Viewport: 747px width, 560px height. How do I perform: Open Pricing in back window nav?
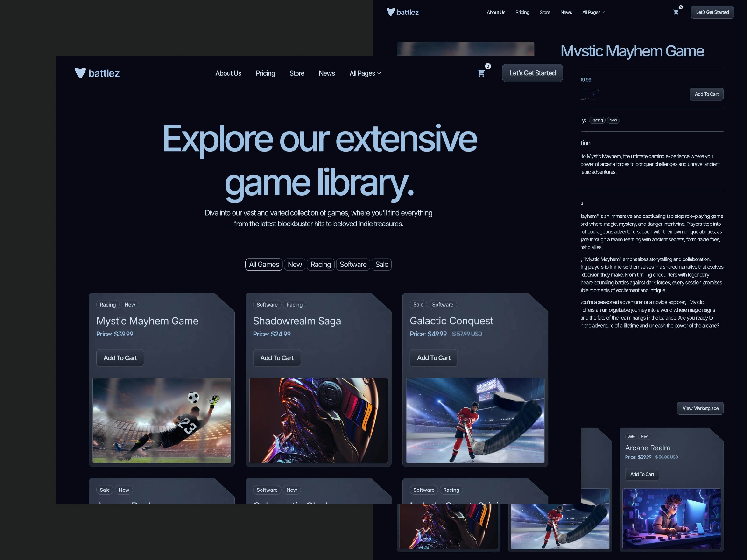(x=522, y=12)
